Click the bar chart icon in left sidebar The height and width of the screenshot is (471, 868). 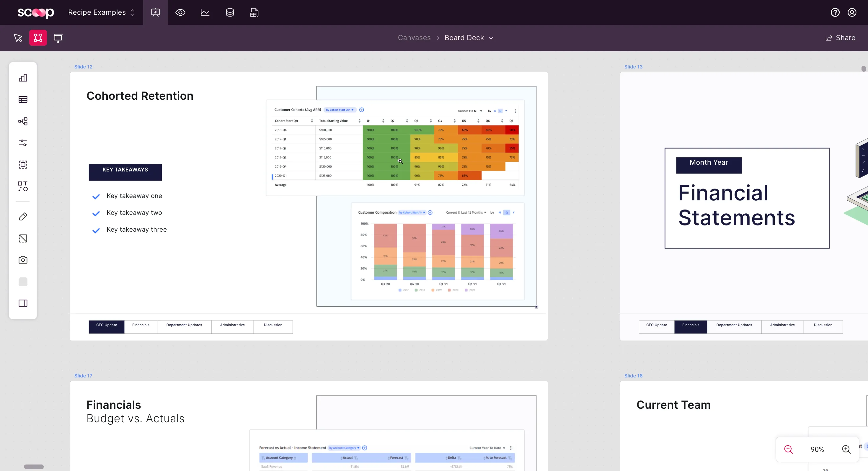click(23, 78)
